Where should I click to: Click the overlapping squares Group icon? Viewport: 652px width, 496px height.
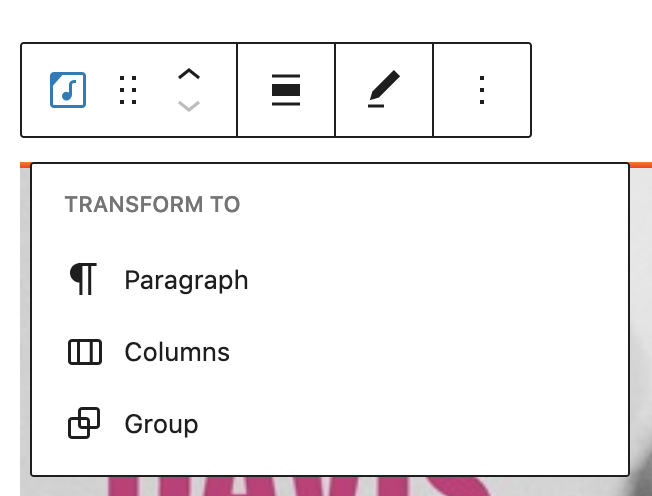(84, 424)
